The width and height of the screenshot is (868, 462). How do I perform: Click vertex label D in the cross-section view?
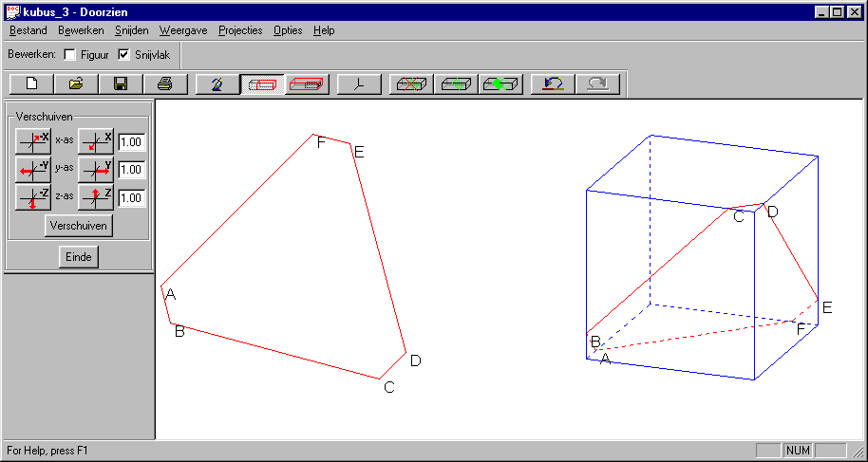[416, 360]
